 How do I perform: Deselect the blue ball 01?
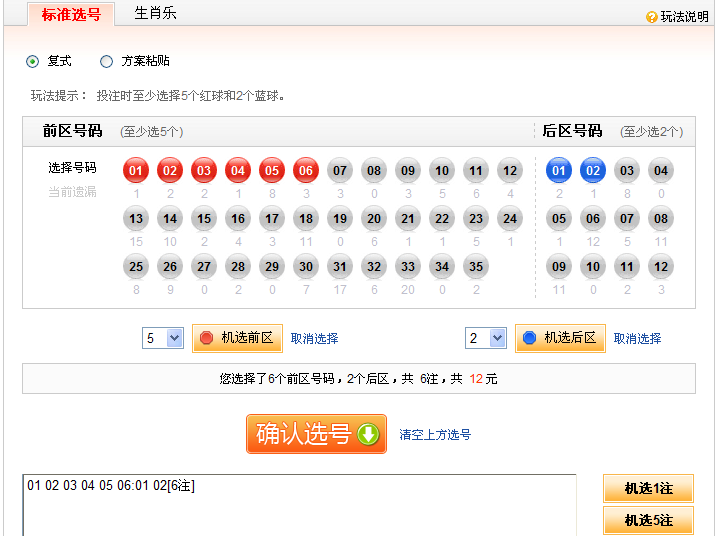(x=558, y=171)
